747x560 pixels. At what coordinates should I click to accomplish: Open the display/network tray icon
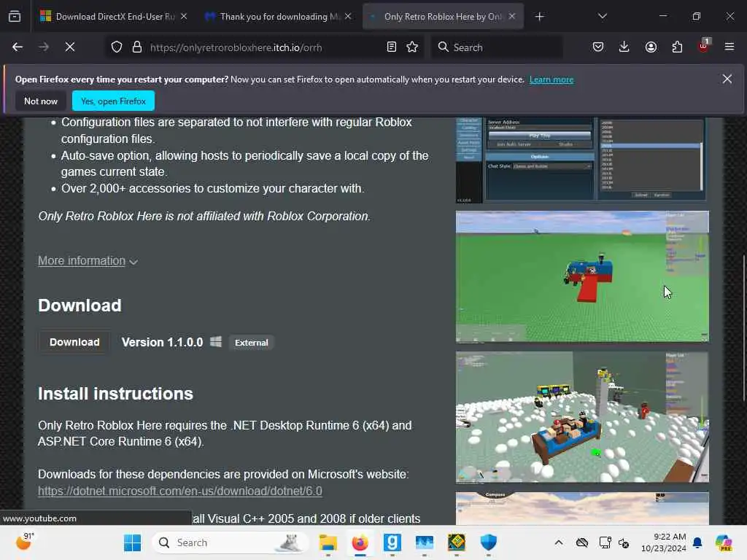click(605, 542)
